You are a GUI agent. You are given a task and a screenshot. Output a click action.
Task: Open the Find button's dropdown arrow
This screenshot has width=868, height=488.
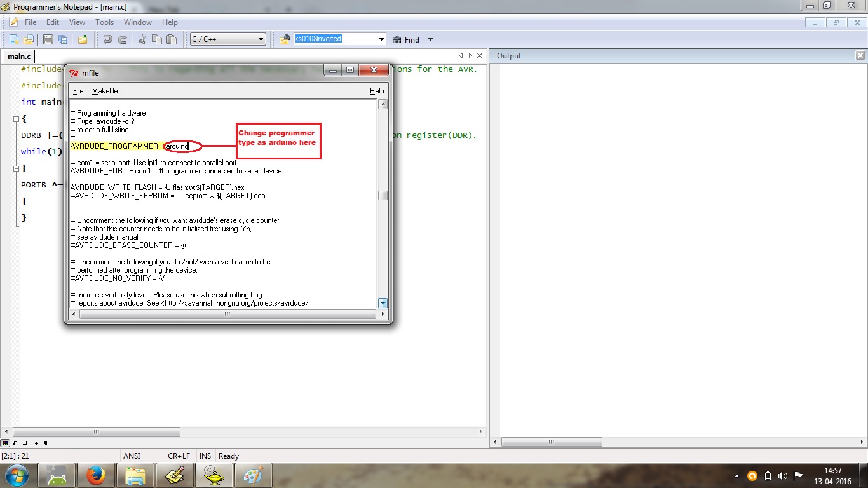tap(430, 39)
